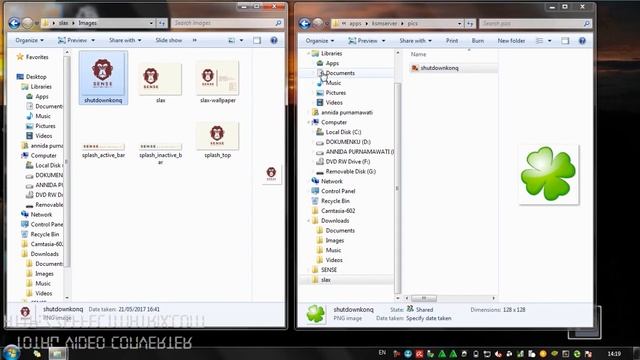This screenshot has height=360, width=640.
Task: Select Music under Libraries in Images window
Action: click(38, 116)
